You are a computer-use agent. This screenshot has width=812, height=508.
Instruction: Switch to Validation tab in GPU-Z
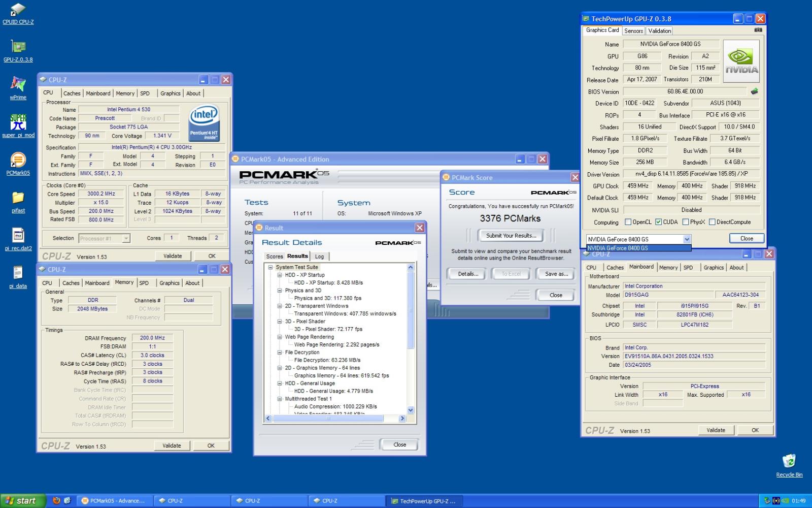tap(659, 30)
